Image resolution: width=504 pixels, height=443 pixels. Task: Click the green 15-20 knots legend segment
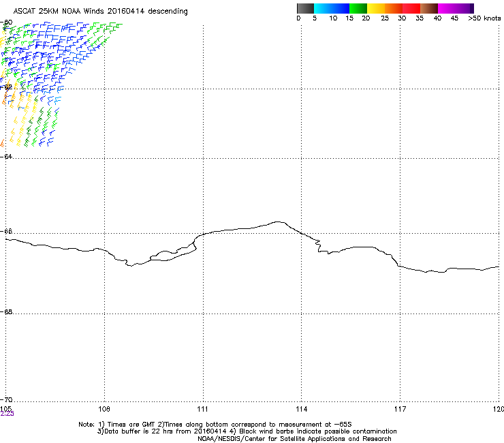pyautogui.click(x=358, y=8)
